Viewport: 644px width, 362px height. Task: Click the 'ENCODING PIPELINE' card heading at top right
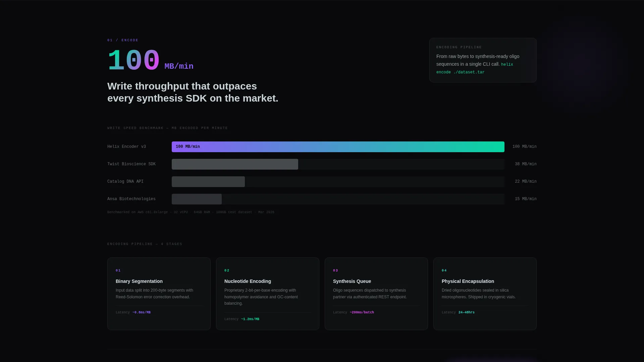(x=459, y=47)
